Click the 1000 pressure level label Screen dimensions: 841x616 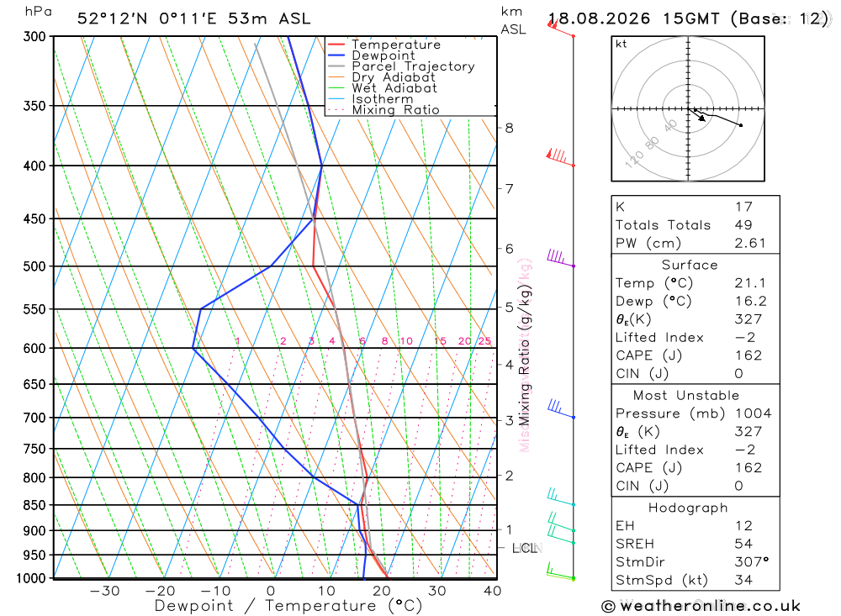point(32,578)
